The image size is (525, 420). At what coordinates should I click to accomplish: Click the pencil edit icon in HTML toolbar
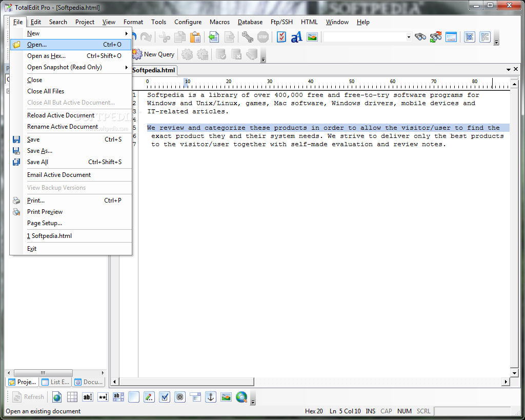point(149,397)
